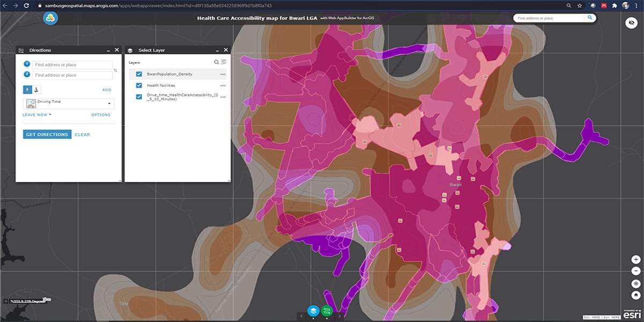
Task: Open the blue Layer List widget
Action: [x=313, y=311]
